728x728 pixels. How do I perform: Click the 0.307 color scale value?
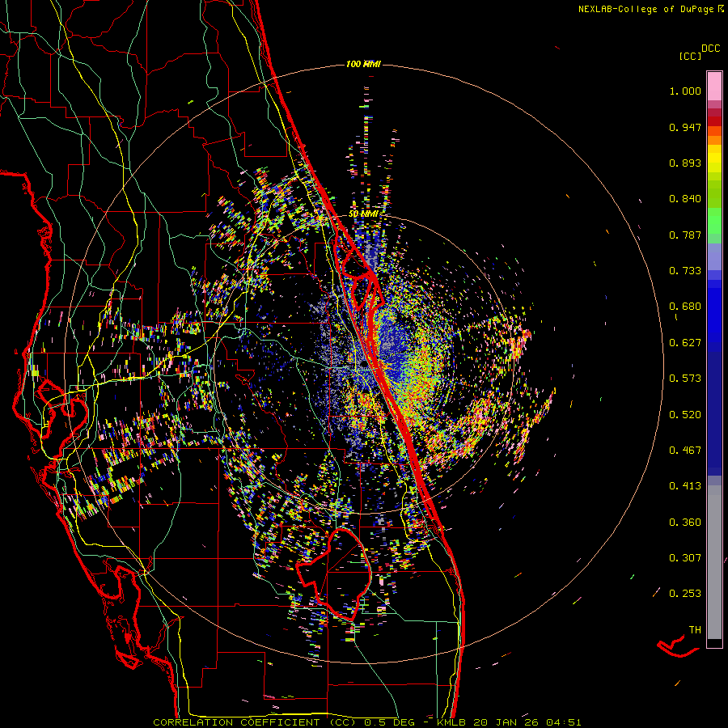coord(685,558)
